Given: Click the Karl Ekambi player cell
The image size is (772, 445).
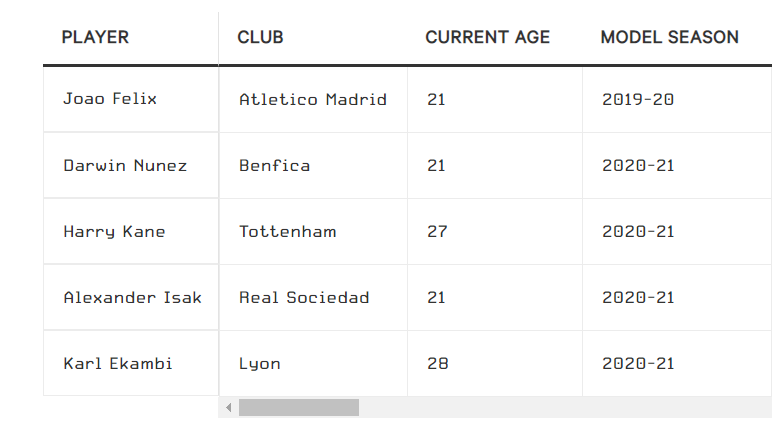Looking at the screenshot, I should [118, 363].
